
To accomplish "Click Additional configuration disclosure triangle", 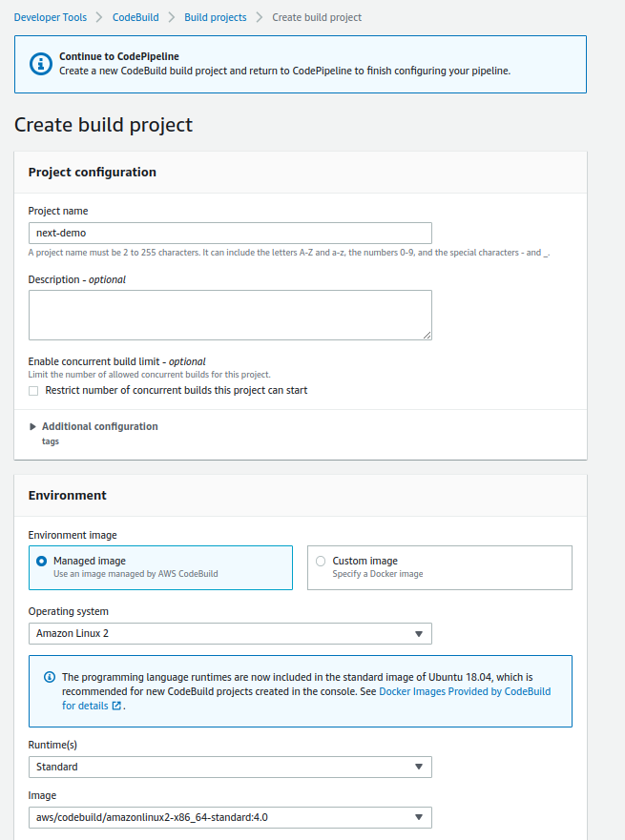I will [x=32, y=426].
